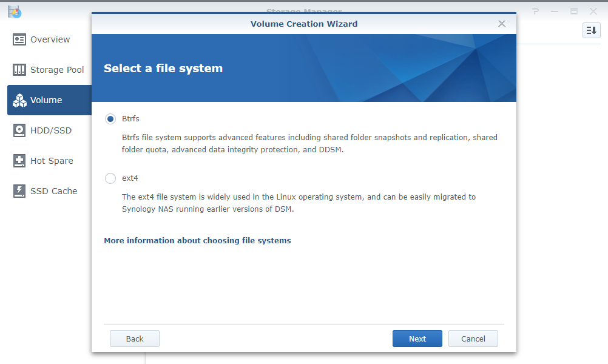608x364 pixels.
Task: Choose the ext4 file system radio button
Action: click(x=110, y=178)
